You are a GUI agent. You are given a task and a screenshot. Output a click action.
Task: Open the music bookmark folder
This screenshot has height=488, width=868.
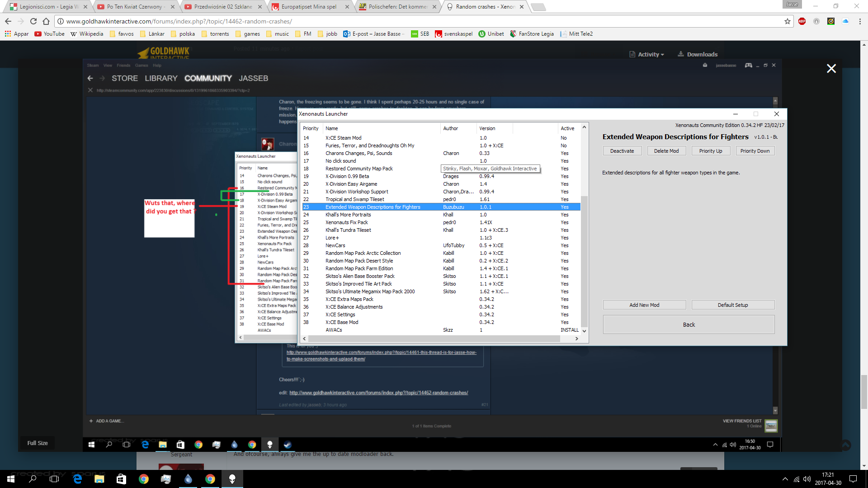(x=278, y=34)
